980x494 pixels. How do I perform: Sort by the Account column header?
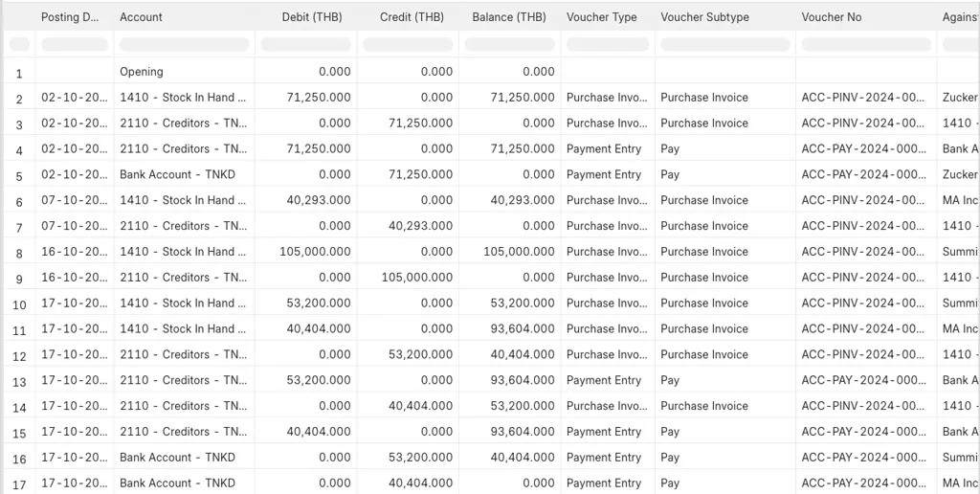[x=142, y=17]
